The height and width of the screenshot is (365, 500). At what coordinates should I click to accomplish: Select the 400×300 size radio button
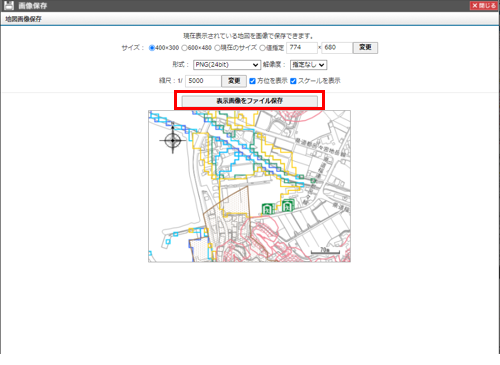tap(152, 48)
